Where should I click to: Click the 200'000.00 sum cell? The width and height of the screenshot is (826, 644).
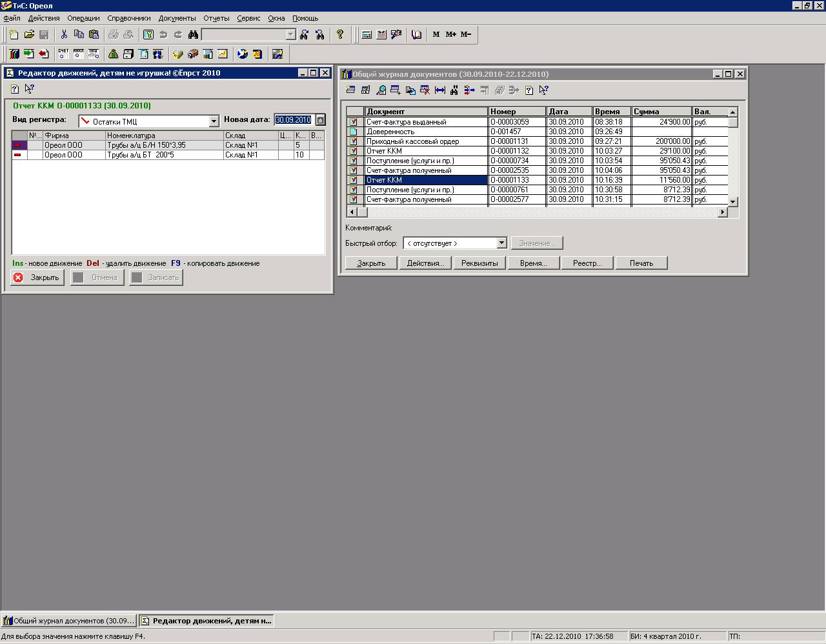tap(661, 141)
